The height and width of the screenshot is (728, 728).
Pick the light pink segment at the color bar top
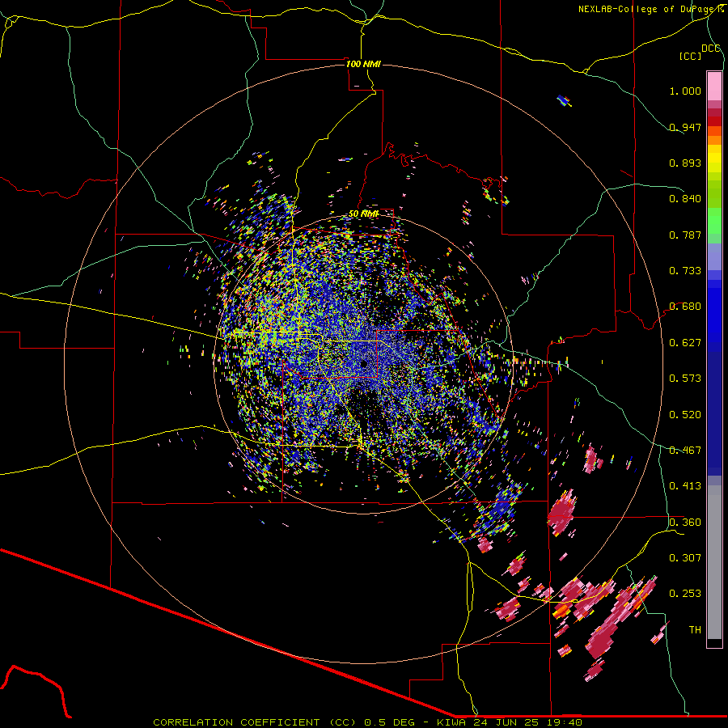coord(714,86)
